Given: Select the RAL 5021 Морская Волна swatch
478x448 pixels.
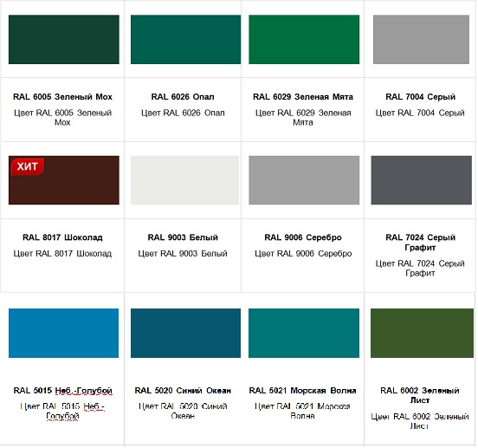Looking at the screenshot, I should click(305, 334).
